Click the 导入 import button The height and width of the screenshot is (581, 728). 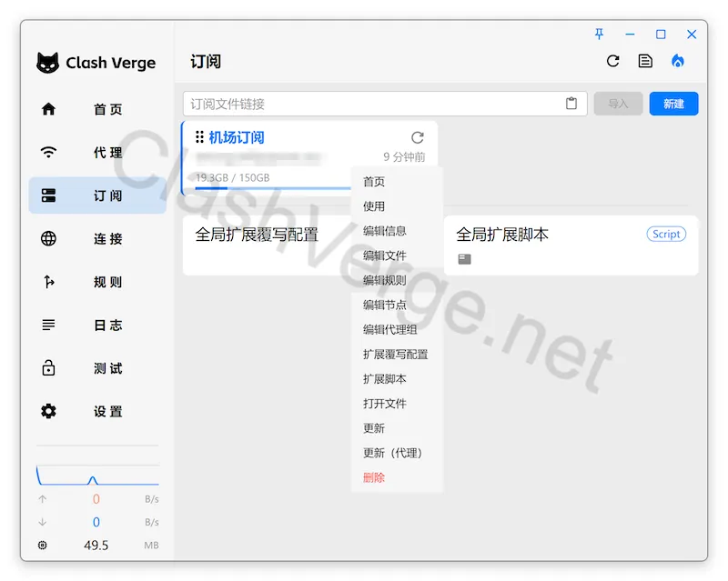click(618, 104)
